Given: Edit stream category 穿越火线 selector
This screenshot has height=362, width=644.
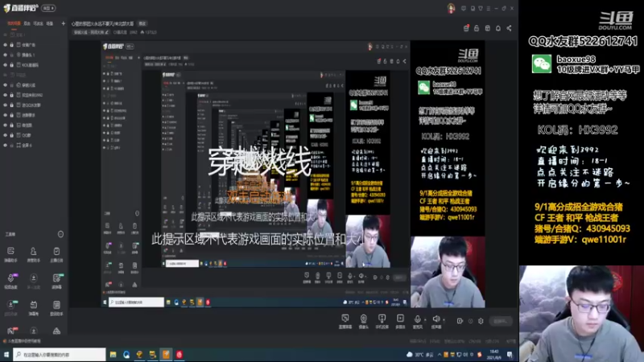Looking at the screenshot, I should (x=91, y=32).
